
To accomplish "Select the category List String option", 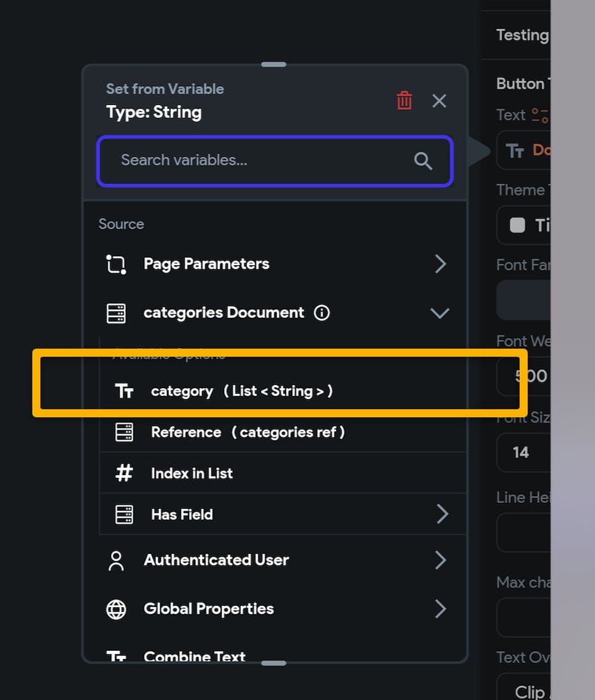I will click(x=241, y=391).
